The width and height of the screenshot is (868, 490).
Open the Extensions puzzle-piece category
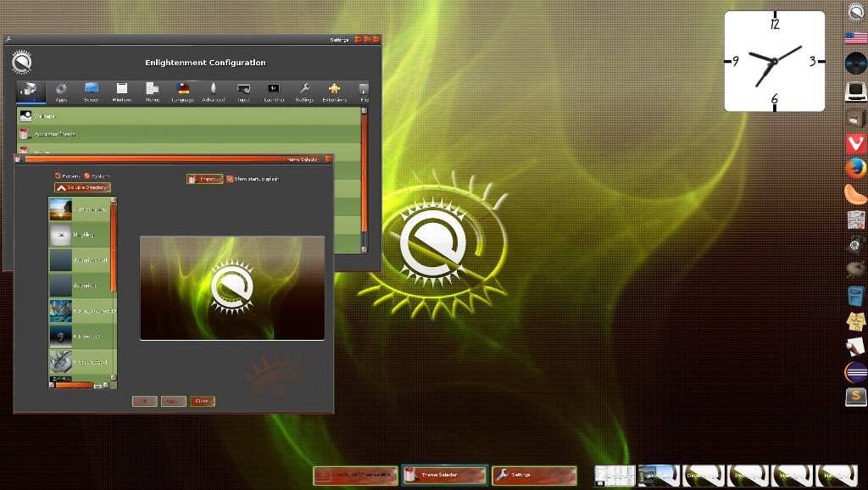pos(334,92)
